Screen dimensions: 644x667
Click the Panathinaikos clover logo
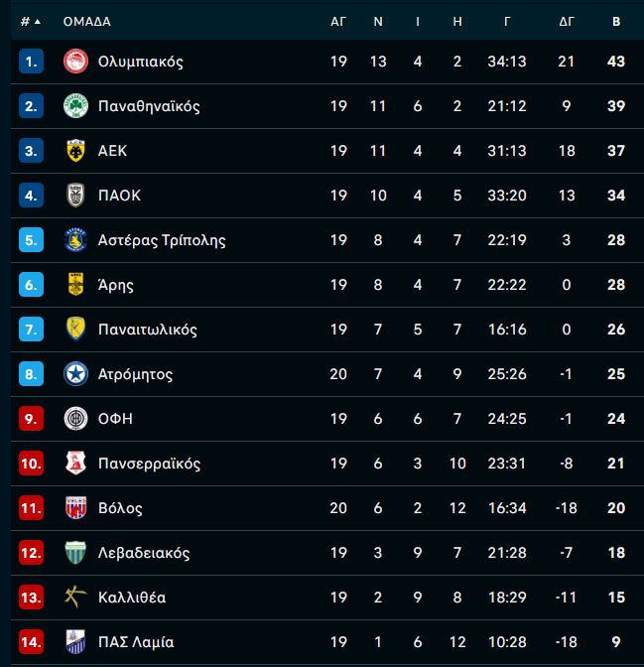(75, 106)
